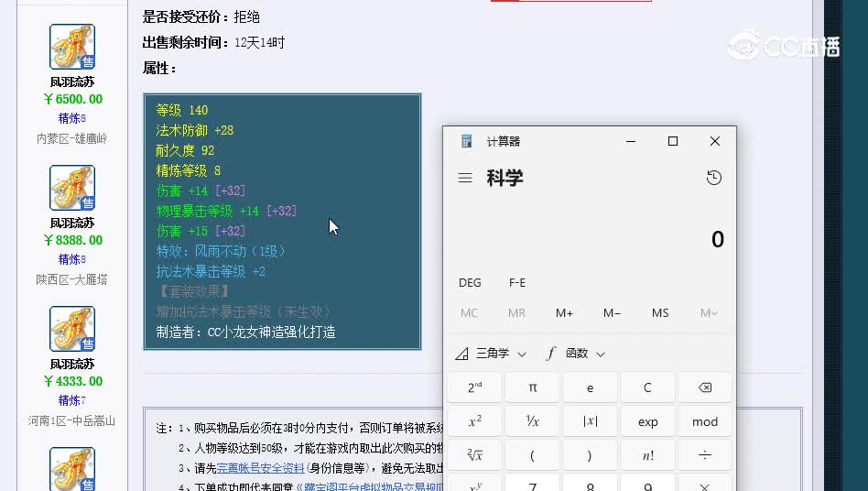Toggle the 2nd function key
Image resolution: width=868 pixels, height=491 pixels.
pos(474,387)
